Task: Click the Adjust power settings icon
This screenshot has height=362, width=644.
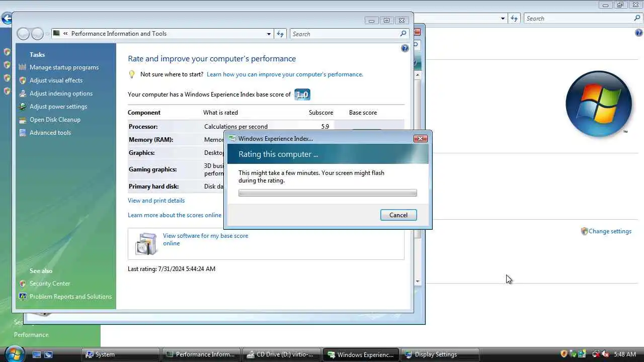Action: (22, 107)
